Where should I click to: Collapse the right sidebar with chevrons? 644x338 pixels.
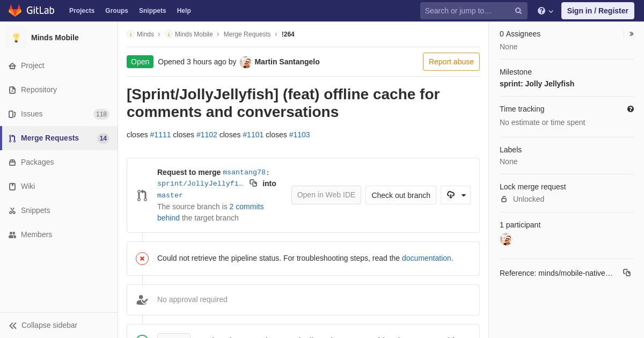tap(631, 34)
